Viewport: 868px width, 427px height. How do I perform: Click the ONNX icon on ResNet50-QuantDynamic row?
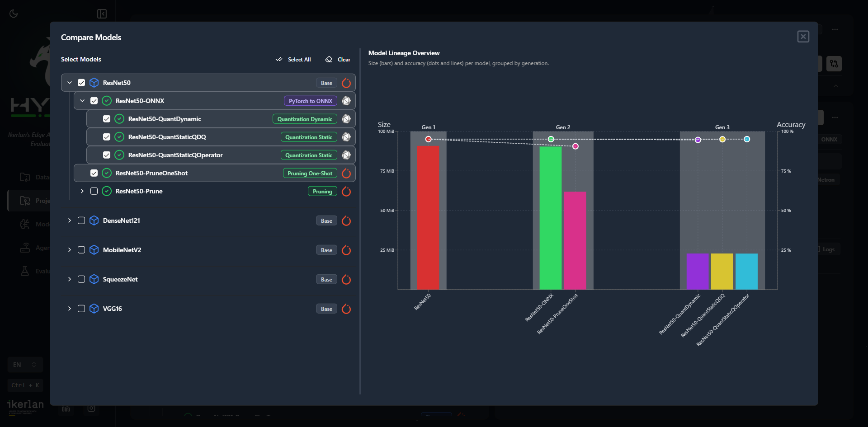(346, 119)
